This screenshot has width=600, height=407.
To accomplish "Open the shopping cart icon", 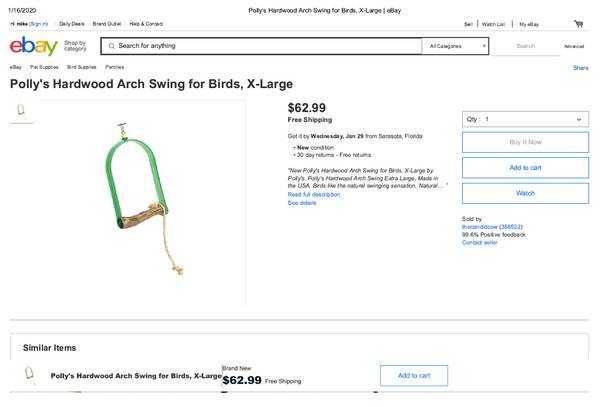I will click(x=578, y=23).
